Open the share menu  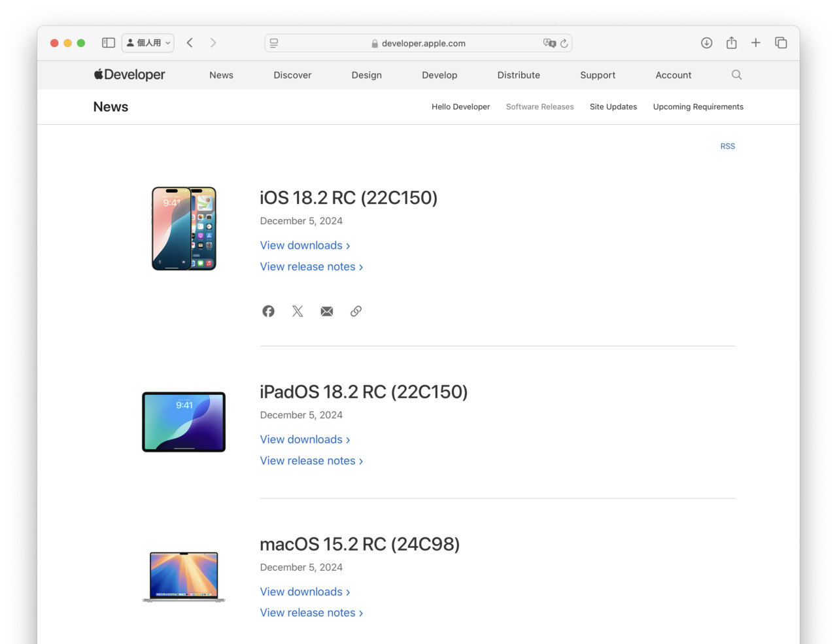point(732,42)
